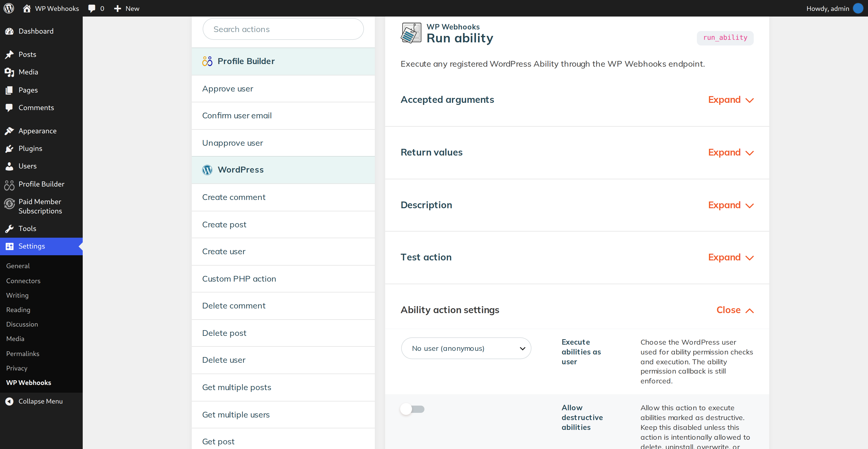Viewport: 868px width, 449px height.
Task: Open the comments bubble icon in admin bar
Action: pyautogui.click(x=92, y=9)
